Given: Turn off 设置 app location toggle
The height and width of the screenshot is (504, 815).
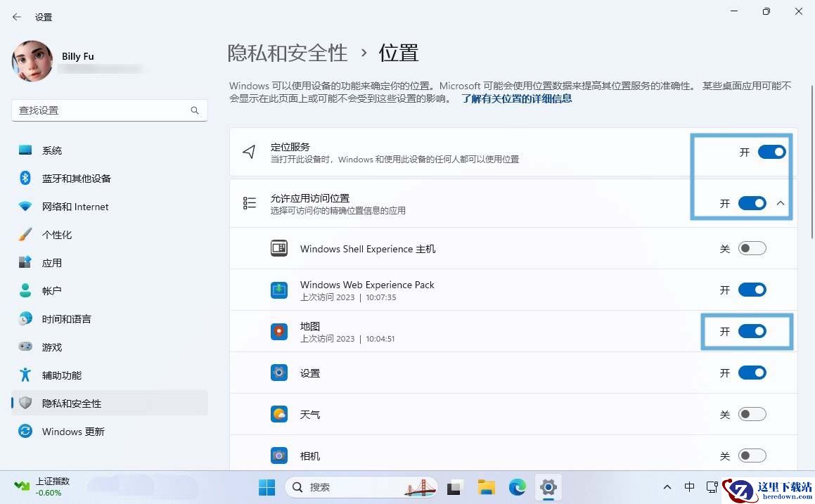Looking at the screenshot, I should tap(752, 373).
